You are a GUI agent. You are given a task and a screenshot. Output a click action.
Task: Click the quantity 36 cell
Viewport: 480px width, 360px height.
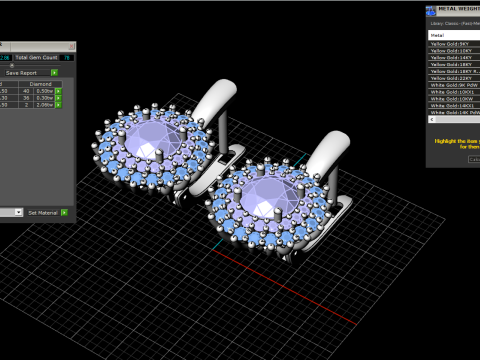[x=26, y=98]
